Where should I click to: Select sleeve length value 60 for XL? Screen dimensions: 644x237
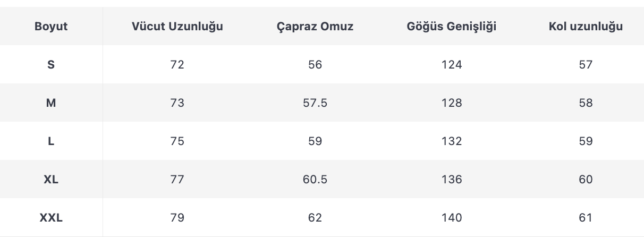pos(586,180)
